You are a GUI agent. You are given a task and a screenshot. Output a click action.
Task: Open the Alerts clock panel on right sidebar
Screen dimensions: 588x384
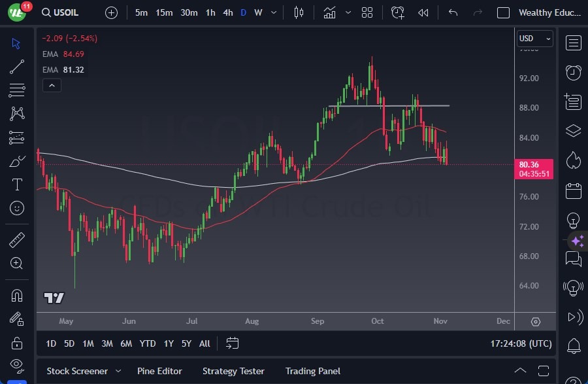tap(573, 73)
